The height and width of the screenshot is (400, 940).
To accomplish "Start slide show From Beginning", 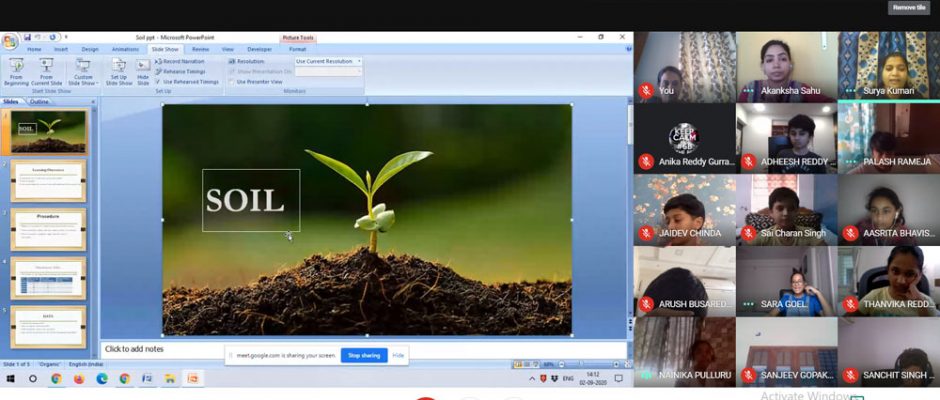I will pyautogui.click(x=16, y=72).
